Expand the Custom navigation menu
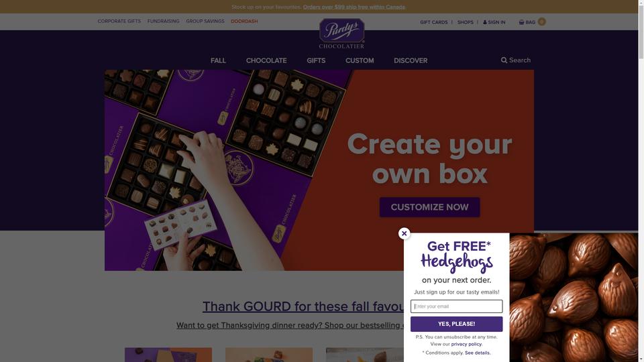Viewport: 644px width, 362px height. (x=360, y=60)
